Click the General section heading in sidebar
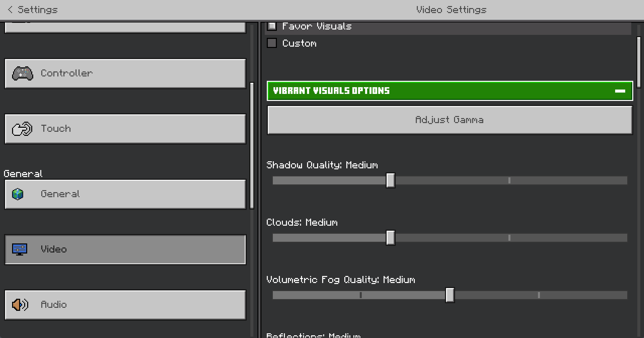The height and width of the screenshot is (338, 644). [x=23, y=174]
